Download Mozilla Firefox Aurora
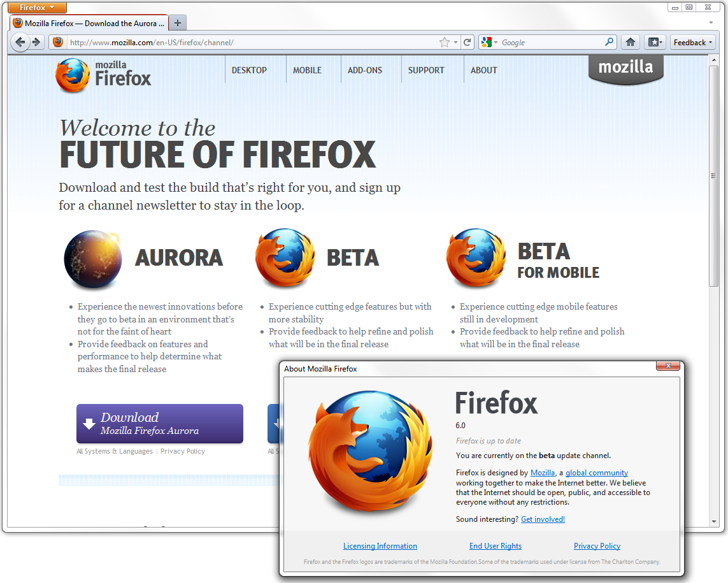Viewport: 728px width, 583px height. (159, 424)
